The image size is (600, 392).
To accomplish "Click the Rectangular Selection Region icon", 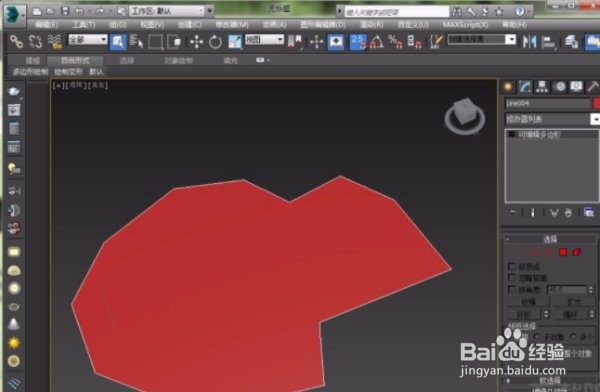I will click(155, 42).
